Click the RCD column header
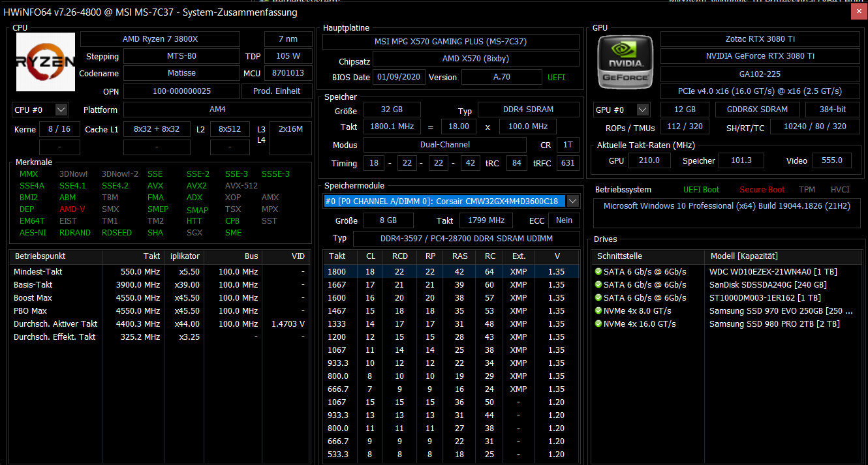 pyautogui.click(x=399, y=256)
